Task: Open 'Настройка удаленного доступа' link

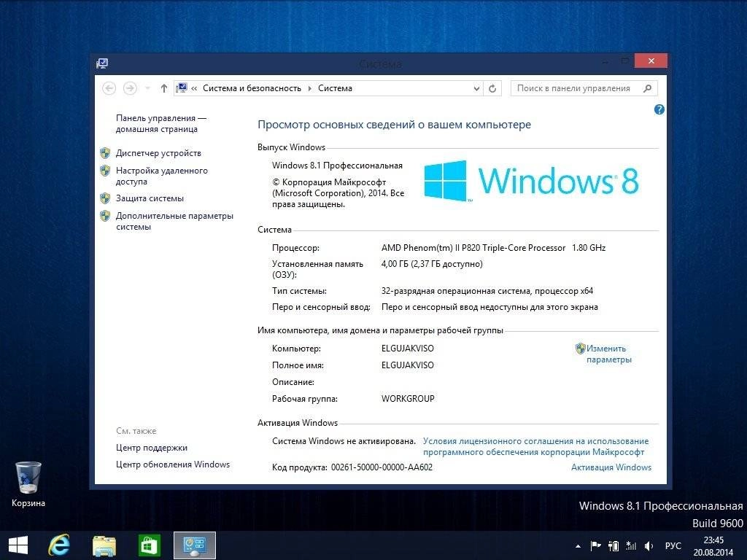Action: tap(161, 176)
